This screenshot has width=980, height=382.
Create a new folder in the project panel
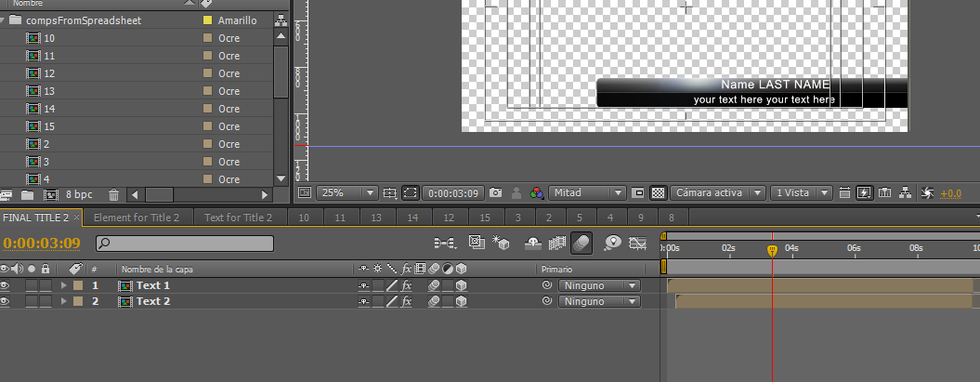click(27, 195)
